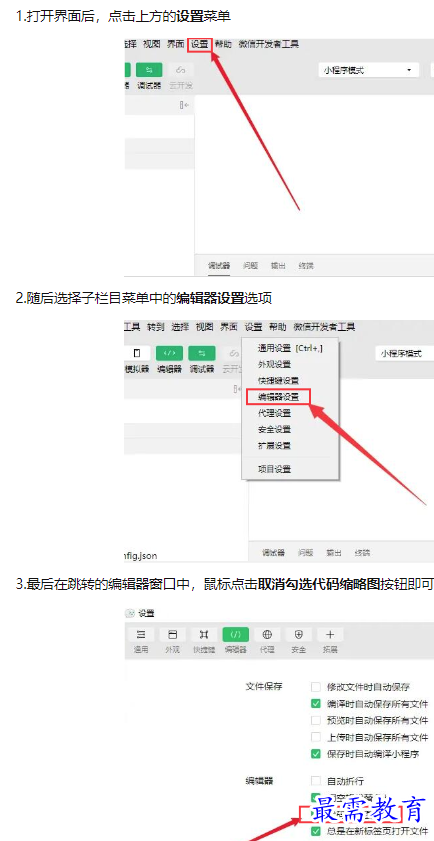
Task: Click the green 编辑器 code icon in step 2 toolbar
Action: point(170,353)
